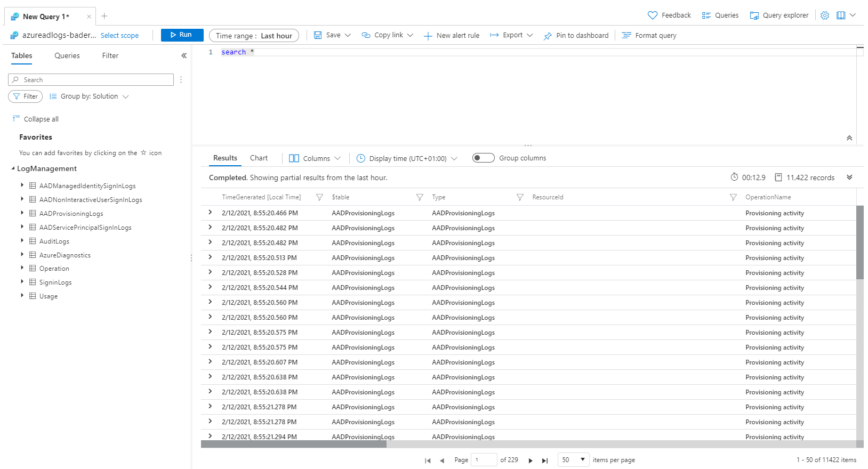This screenshot has width=868, height=469.
Task: Open the documentation book icon
Action: (841, 15)
